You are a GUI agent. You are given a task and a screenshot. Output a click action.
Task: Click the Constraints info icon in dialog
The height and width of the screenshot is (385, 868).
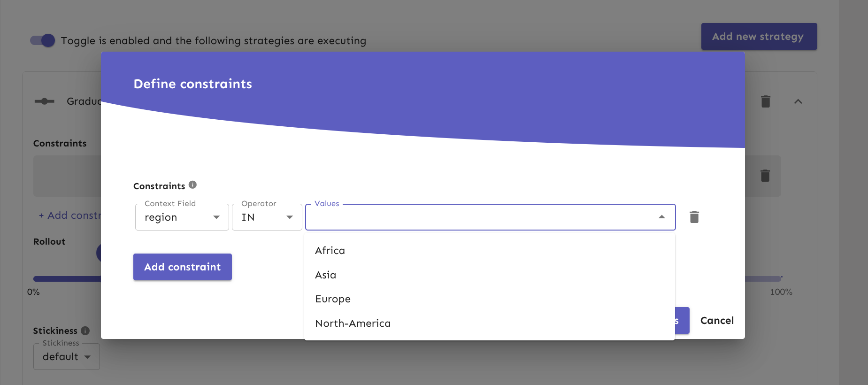[x=192, y=185]
